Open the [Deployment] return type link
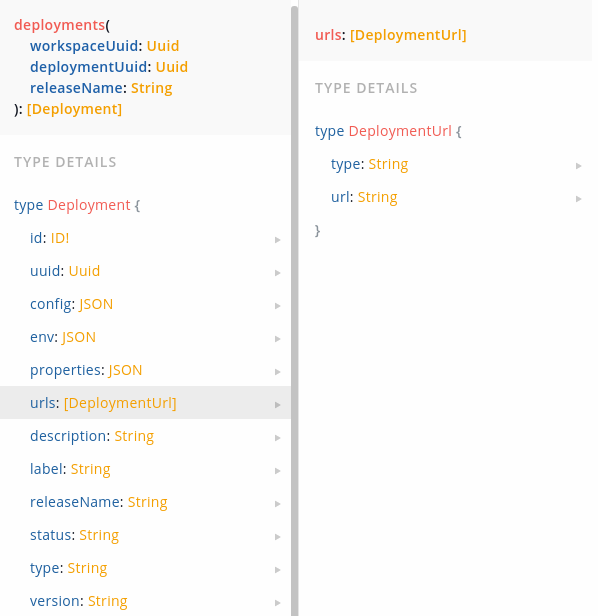Image resolution: width=598 pixels, height=616 pixels. click(74, 109)
